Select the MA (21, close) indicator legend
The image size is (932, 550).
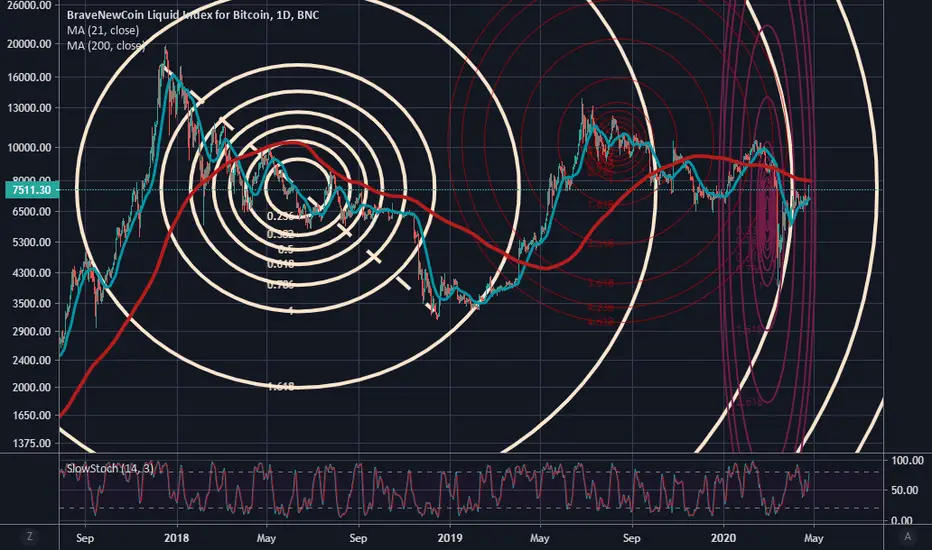pyautogui.click(x=103, y=30)
